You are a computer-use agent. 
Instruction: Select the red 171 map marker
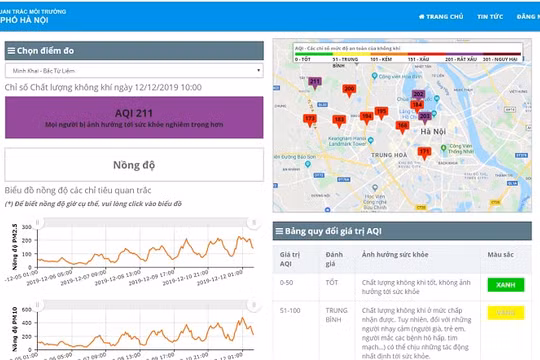point(424,153)
